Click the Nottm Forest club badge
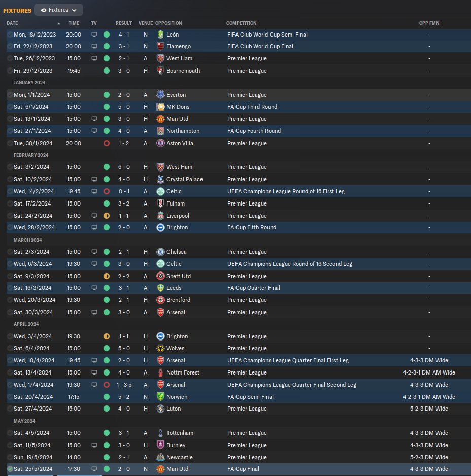The height and width of the screenshot is (476, 471). 160,372
